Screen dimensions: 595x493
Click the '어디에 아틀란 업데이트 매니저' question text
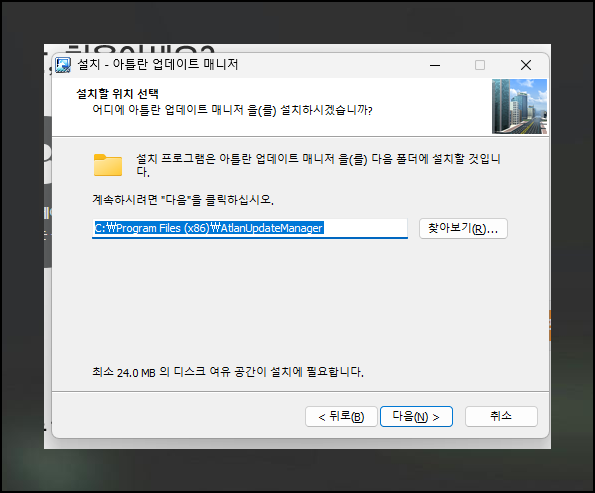[x=232, y=110]
